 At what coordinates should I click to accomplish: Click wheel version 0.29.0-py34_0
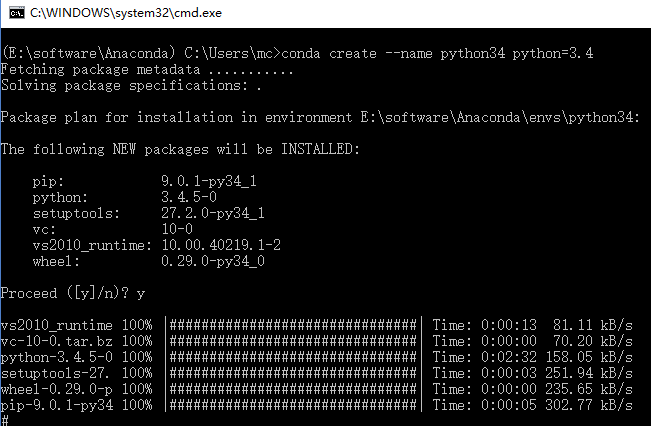pos(213,261)
